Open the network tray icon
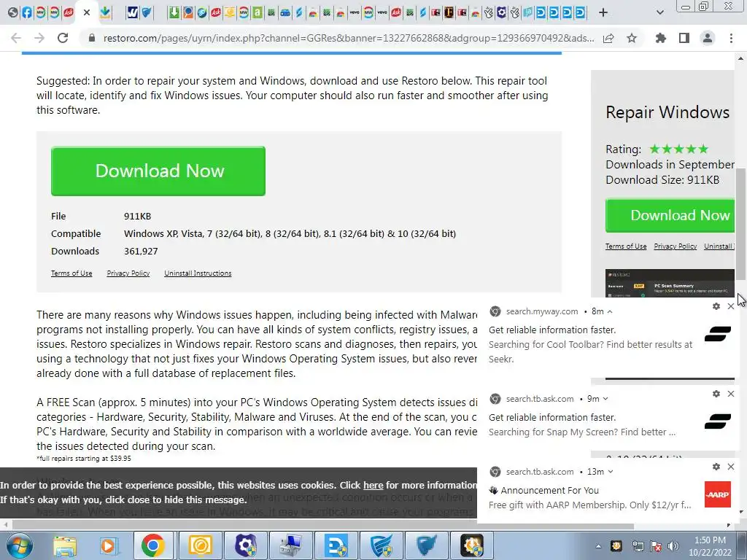The height and width of the screenshot is (560, 747). tap(638, 546)
